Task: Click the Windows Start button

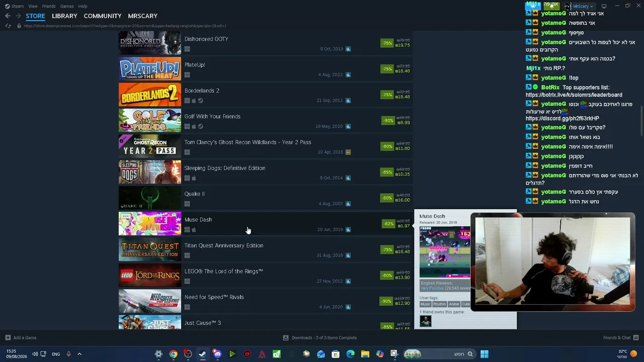Action: click(484, 354)
